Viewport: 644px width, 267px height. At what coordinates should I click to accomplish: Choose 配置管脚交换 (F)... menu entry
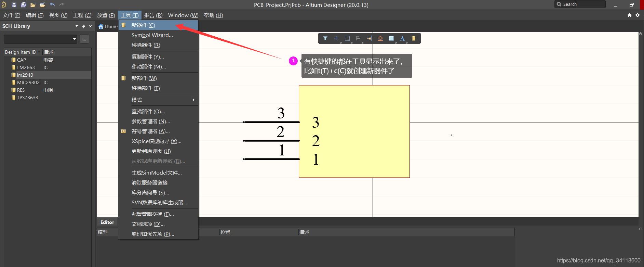158,214
